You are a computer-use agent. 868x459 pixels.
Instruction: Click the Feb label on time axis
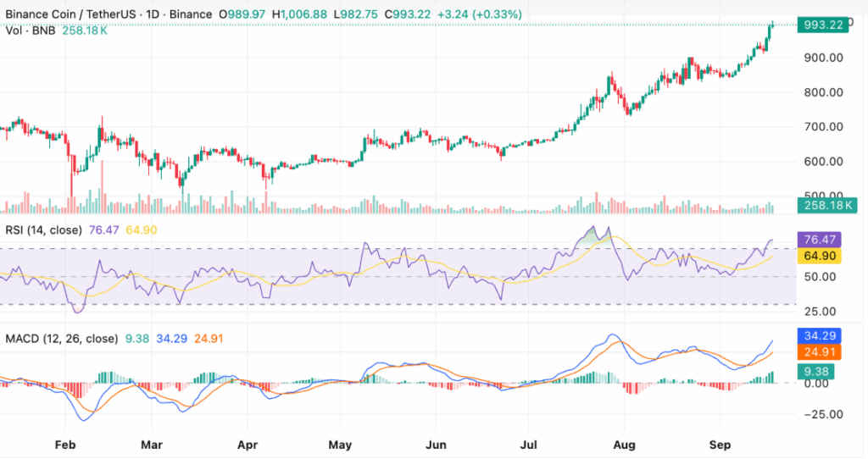pyautogui.click(x=65, y=445)
